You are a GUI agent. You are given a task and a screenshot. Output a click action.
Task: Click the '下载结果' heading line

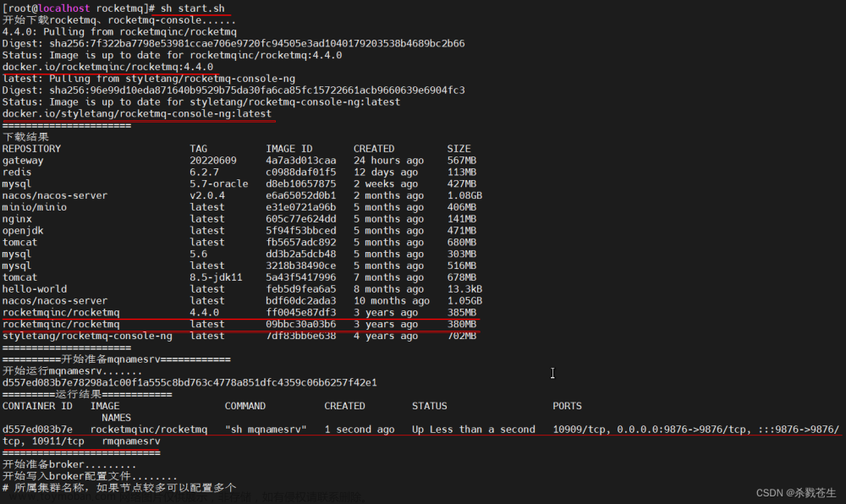pos(25,137)
